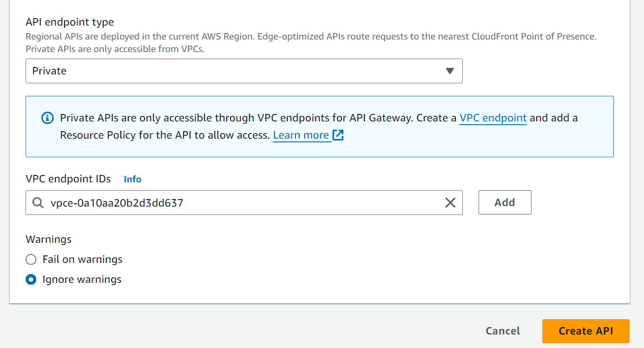Click the Add button

pyautogui.click(x=505, y=202)
